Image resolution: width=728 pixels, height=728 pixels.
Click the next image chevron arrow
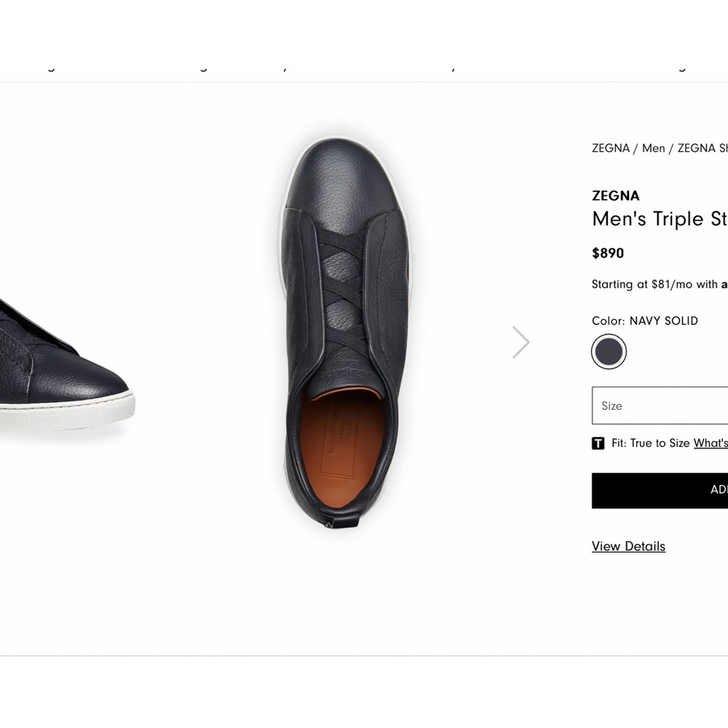pos(521,341)
